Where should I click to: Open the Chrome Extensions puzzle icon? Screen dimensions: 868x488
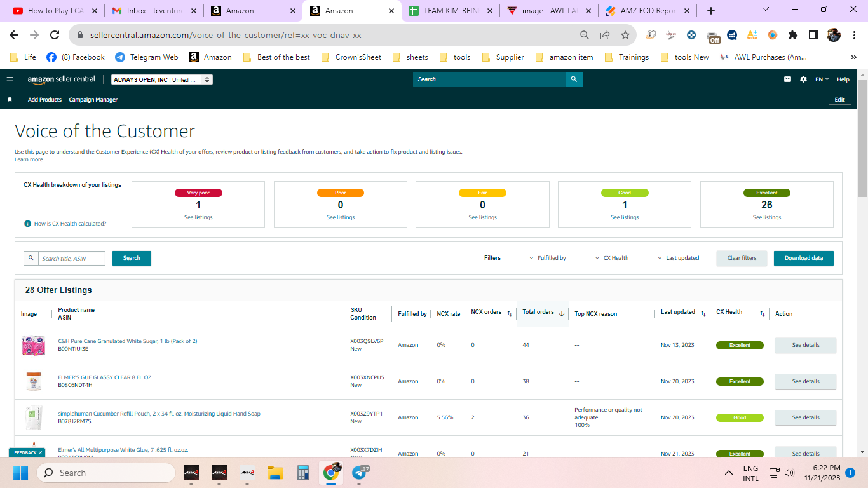(x=793, y=36)
